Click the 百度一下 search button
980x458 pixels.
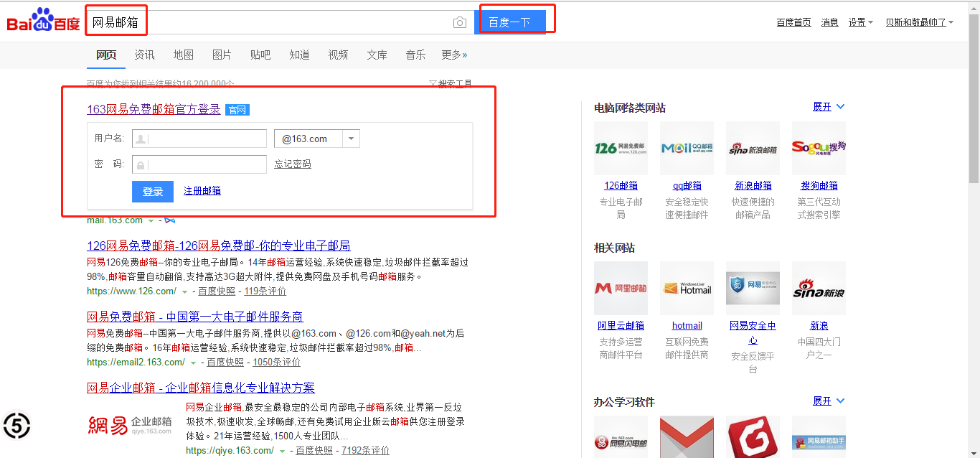509,22
